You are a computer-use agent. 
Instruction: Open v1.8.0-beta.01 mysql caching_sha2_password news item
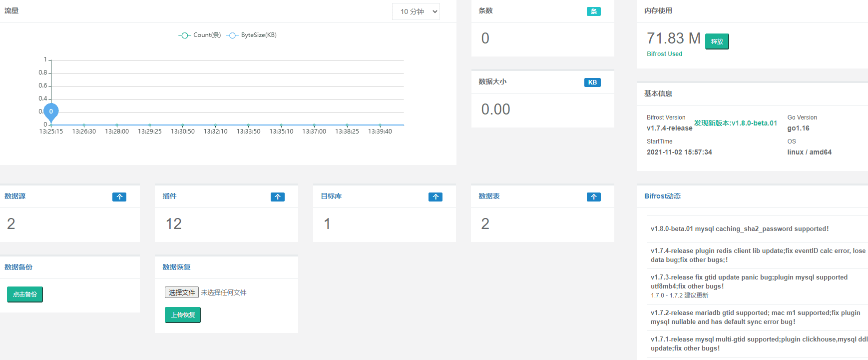click(739, 229)
